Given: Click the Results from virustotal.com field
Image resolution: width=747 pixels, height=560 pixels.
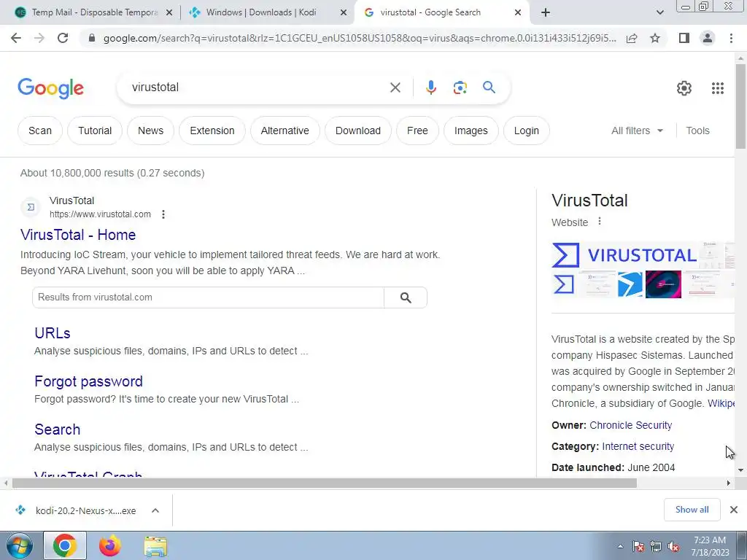Looking at the screenshot, I should coord(208,297).
